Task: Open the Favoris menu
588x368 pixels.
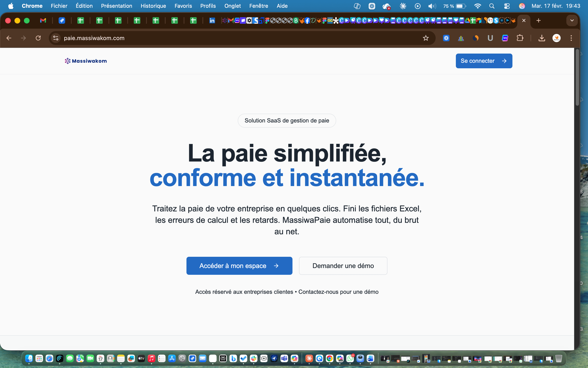Action: [183, 6]
